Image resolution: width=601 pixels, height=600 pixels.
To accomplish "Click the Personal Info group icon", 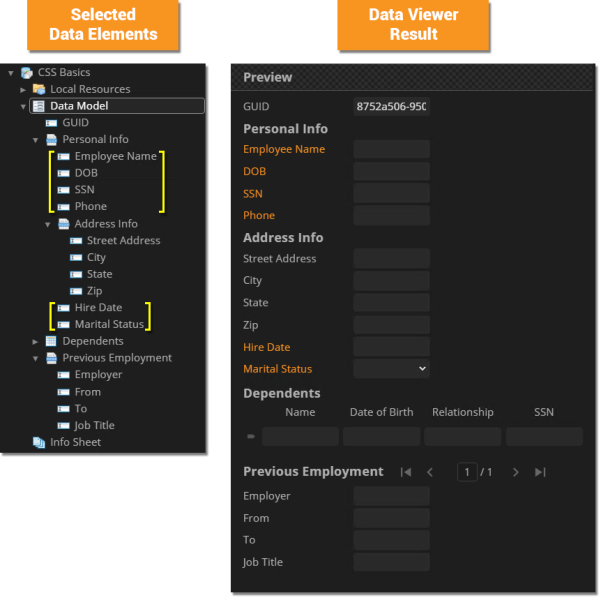I will [52, 140].
